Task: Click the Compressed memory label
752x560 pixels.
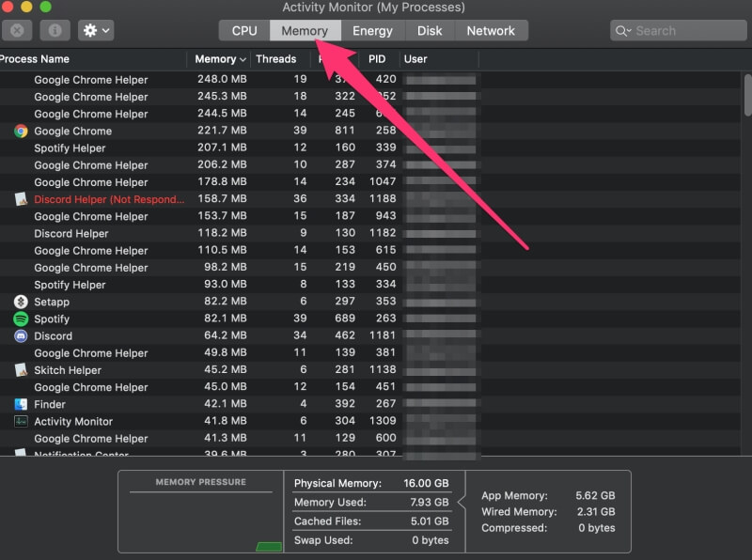Action: point(514,528)
